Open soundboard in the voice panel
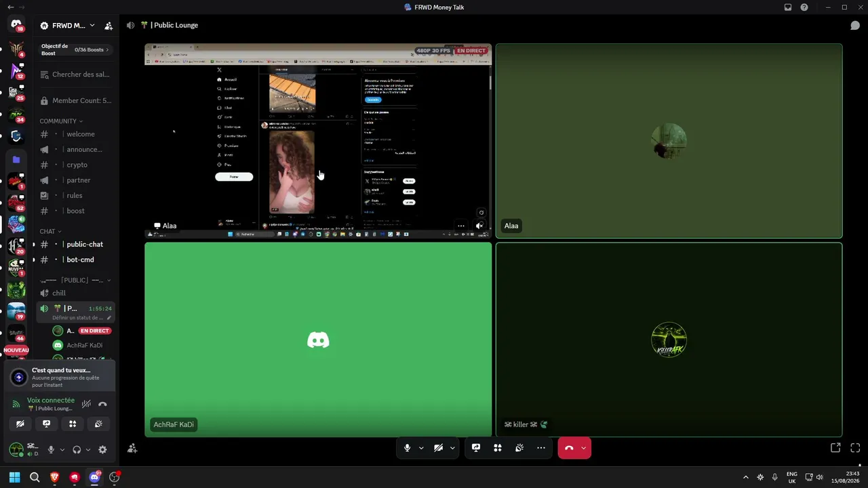Viewport: 868px width, 488px height. tap(98, 424)
